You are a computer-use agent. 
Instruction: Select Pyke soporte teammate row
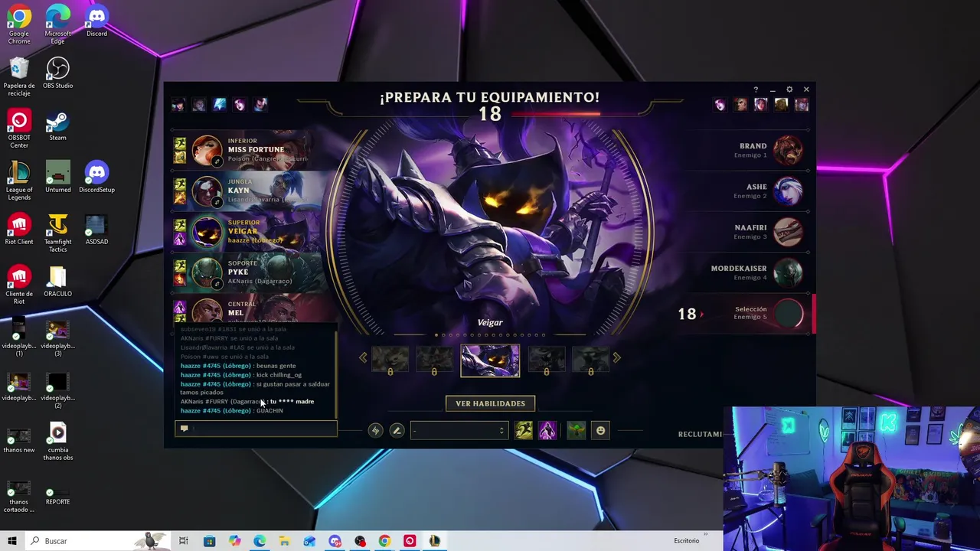(255, 272)
